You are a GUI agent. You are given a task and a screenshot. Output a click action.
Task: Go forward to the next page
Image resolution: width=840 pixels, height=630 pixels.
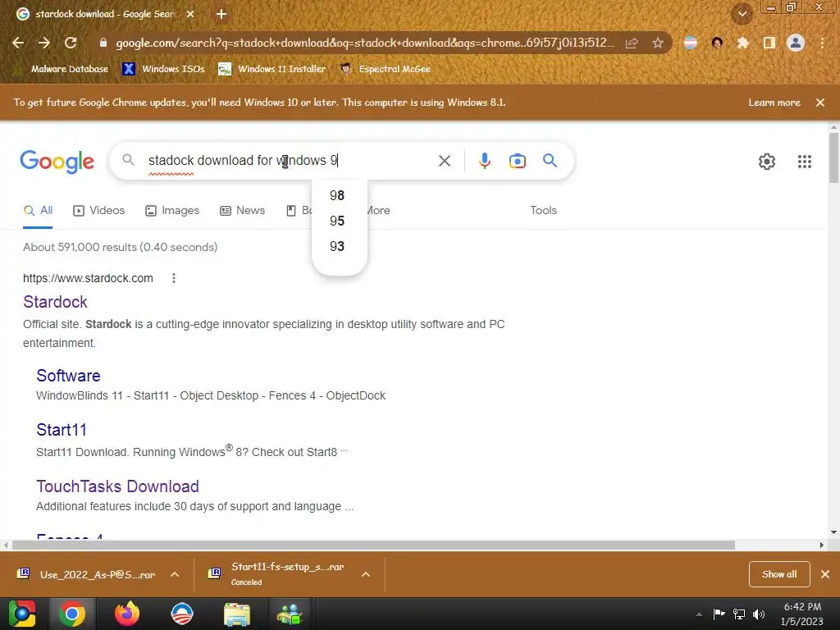pos(44,43)
